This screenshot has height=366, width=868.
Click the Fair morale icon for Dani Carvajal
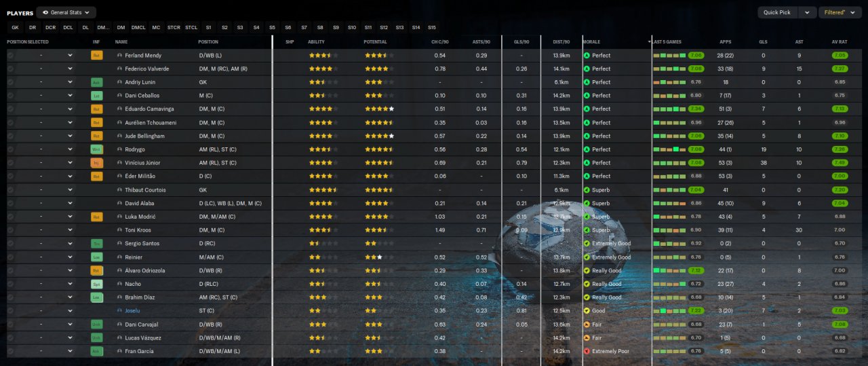point(587,325)
